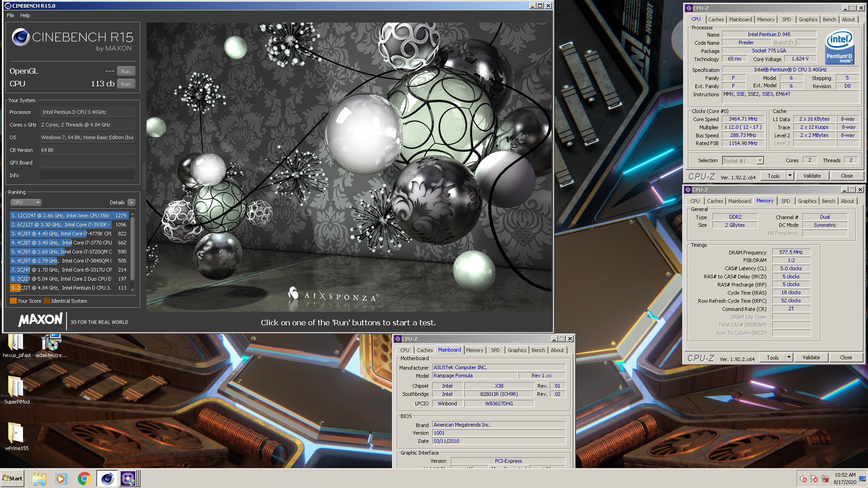Expand ranking Details arrow button
Viewport: 868px width, 488px height.
click(131, 202)
